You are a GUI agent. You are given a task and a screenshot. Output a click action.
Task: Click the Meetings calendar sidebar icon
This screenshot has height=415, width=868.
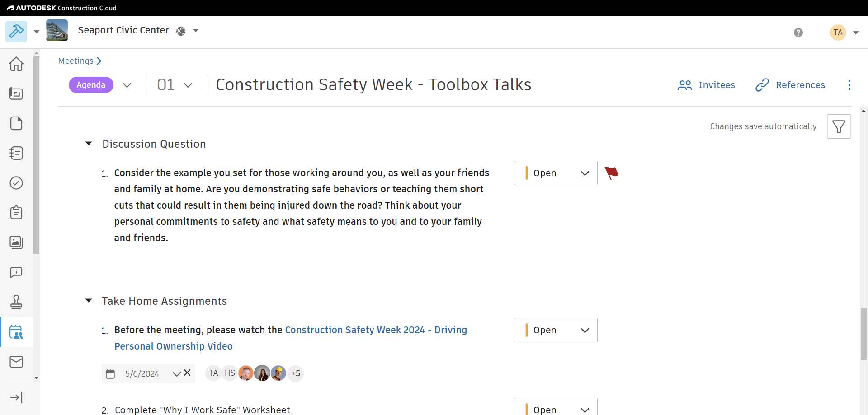[x=16, y=332]
